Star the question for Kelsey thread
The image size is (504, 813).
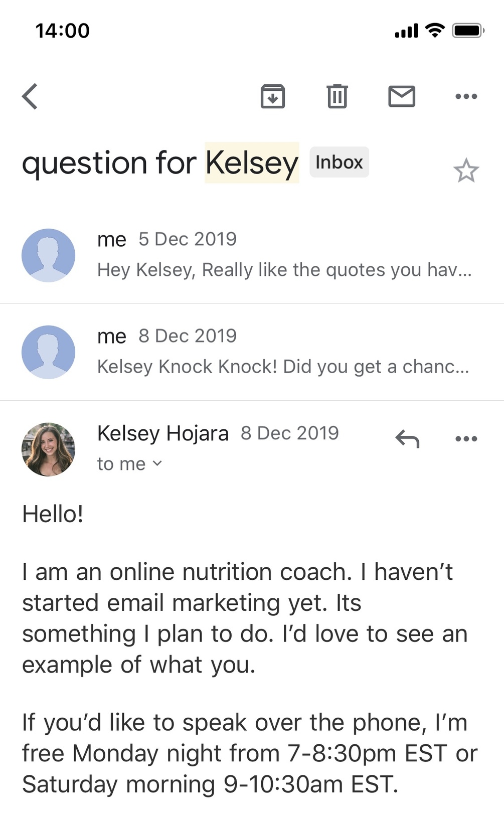pyautogui.click(x=466, y=171)
